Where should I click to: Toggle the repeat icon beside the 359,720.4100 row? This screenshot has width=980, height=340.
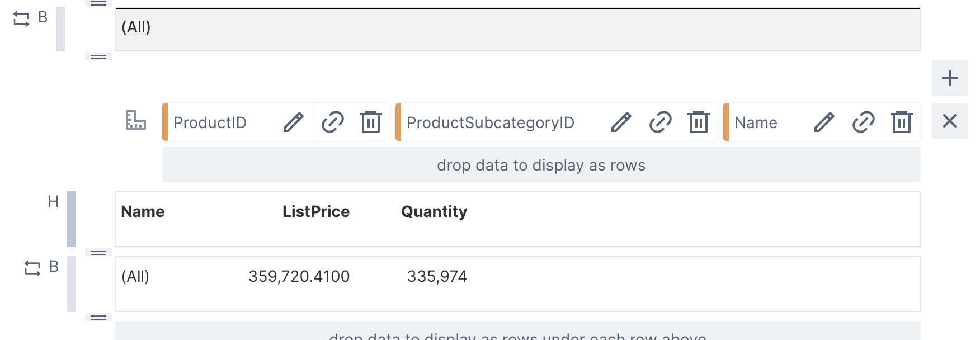(32, 268)
